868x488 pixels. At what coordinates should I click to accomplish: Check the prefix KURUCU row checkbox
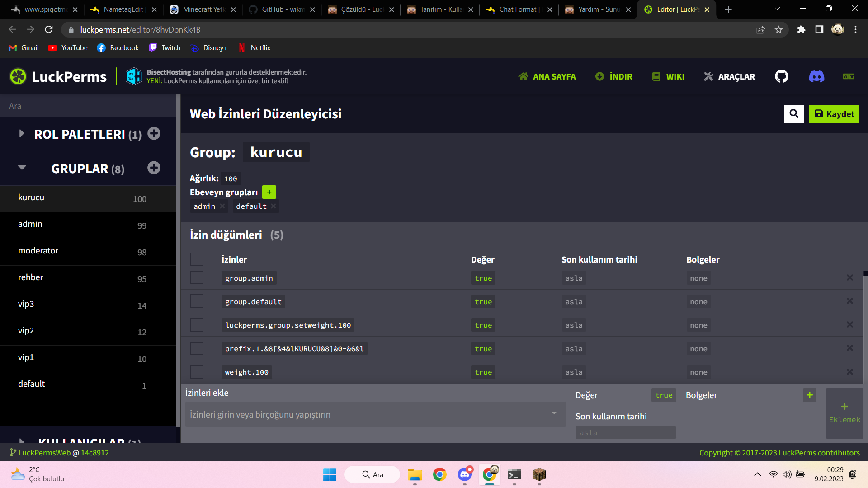pyautogui.click(x=197, y=348)
